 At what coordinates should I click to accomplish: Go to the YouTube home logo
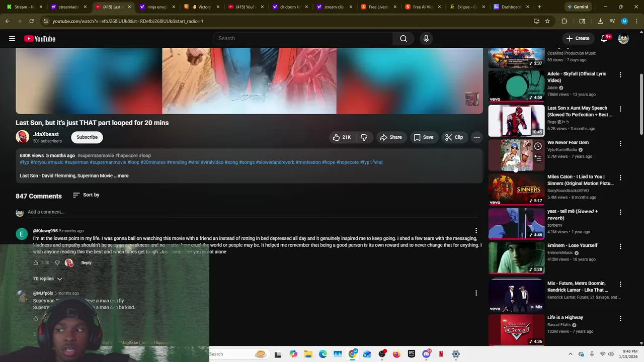tap(40, 39)
